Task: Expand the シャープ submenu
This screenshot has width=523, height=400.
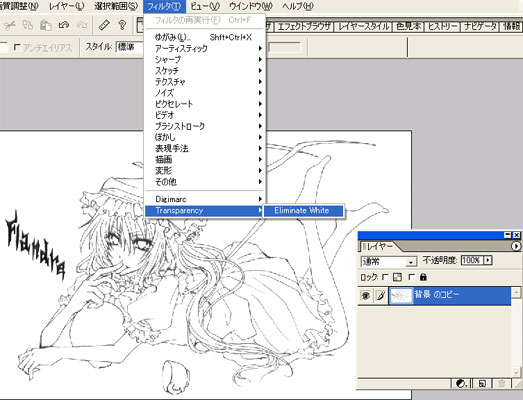Action: tap(204, 60)
